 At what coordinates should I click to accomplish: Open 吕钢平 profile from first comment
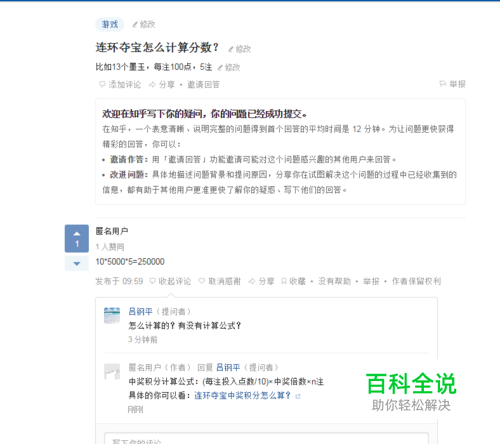(140, 311)
